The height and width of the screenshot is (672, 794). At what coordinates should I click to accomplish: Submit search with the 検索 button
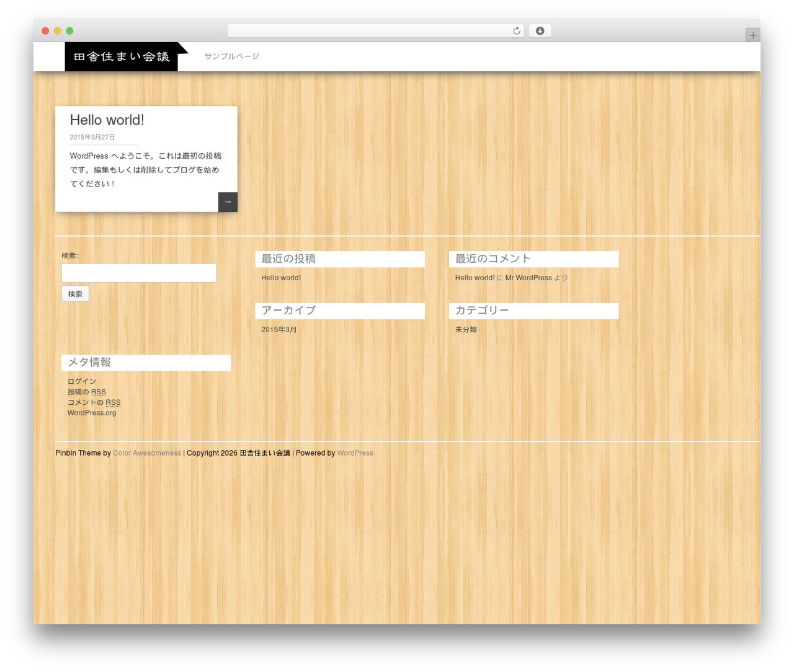75,294
